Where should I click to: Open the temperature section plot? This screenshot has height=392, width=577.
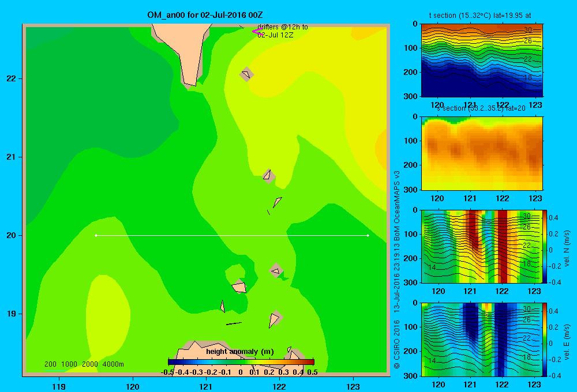click(x=482, y=60)
